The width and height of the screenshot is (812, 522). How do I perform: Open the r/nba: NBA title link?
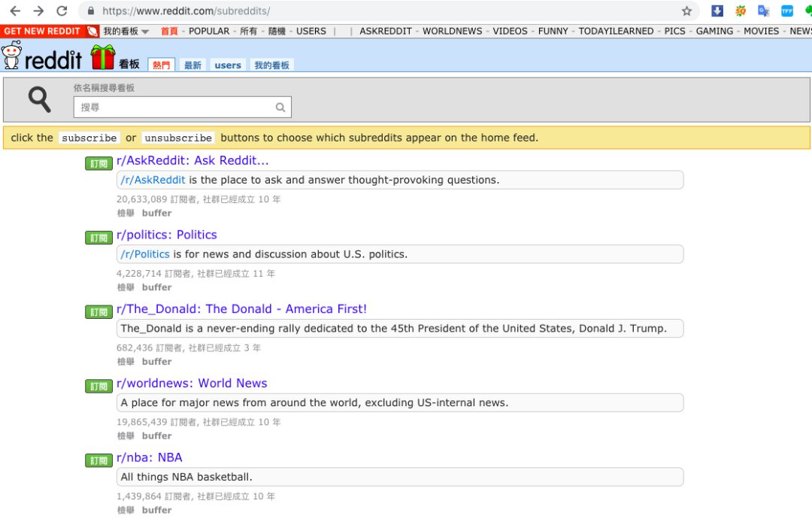[x=149, y=457]
